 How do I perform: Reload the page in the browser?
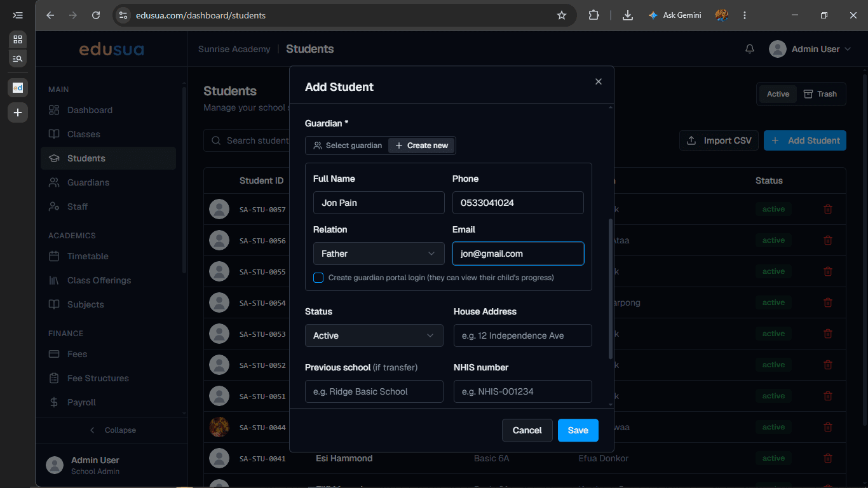[96, 15]
